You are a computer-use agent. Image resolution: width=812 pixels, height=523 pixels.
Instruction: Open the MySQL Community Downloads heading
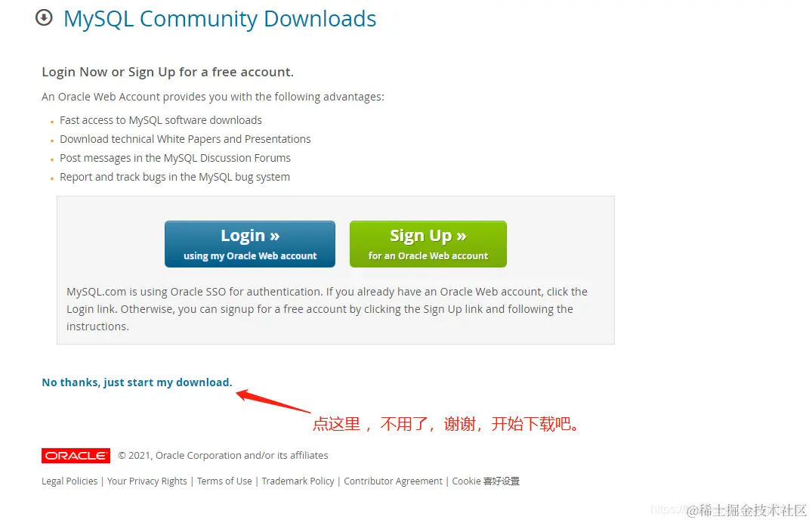pyautogui.click(x=220, y=19)
